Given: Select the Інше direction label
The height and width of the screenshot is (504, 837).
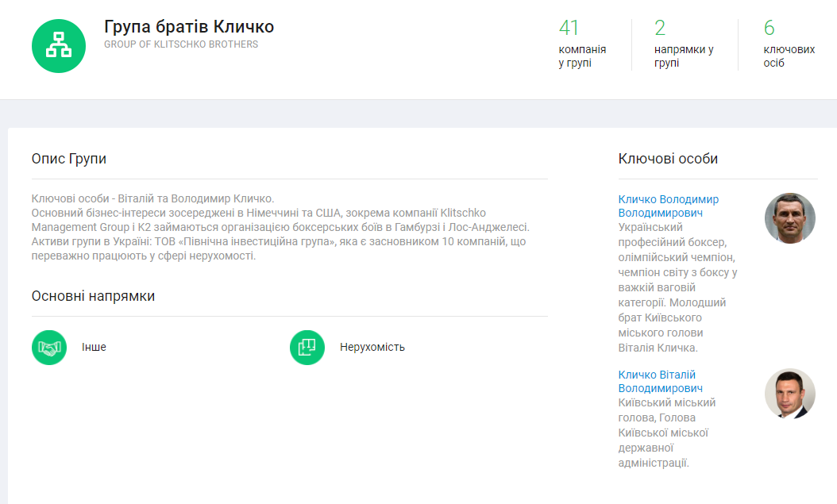Looking at the screenshot, I should click(x=94, y=348).
